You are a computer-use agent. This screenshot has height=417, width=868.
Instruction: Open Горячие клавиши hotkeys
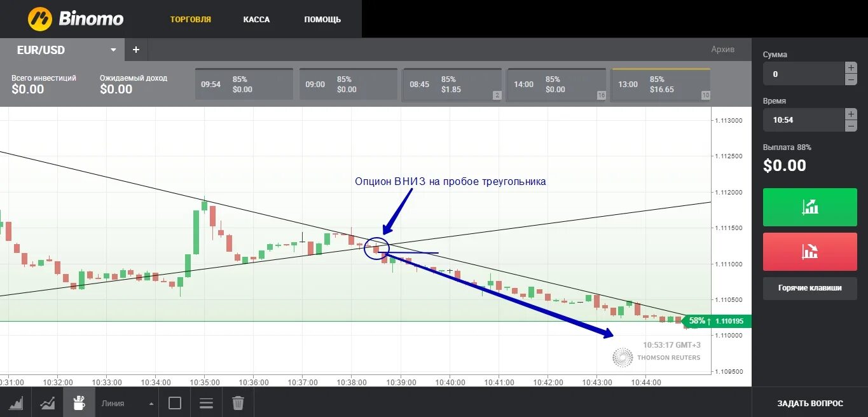[x=809, y=288]
